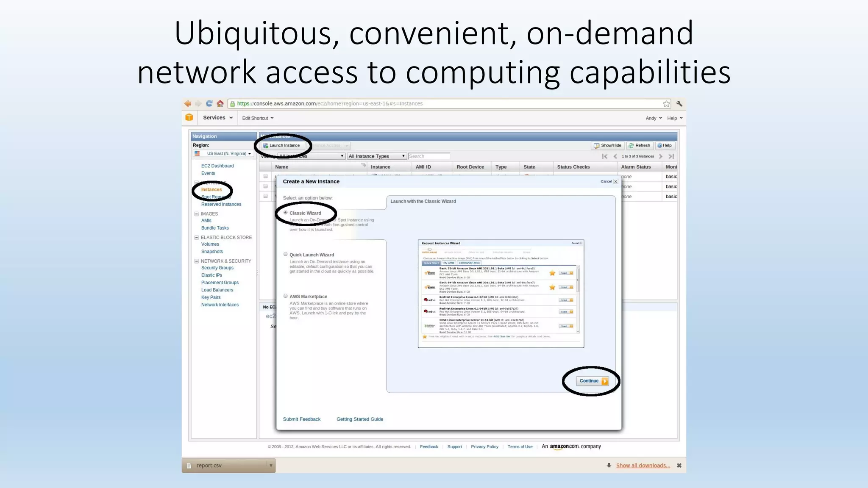Click the Request Instances Wizard preview thumbnail
This screenshot has height=488, width=868.
point(501,294)
